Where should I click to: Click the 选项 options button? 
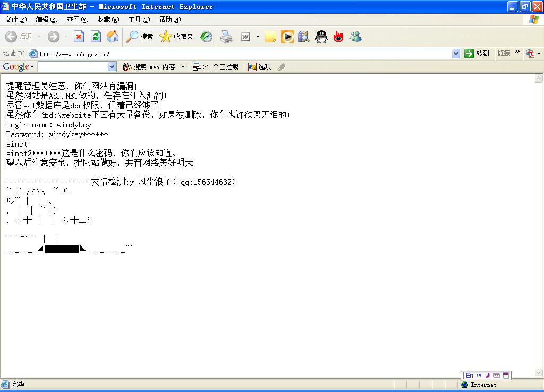(260, 67)
